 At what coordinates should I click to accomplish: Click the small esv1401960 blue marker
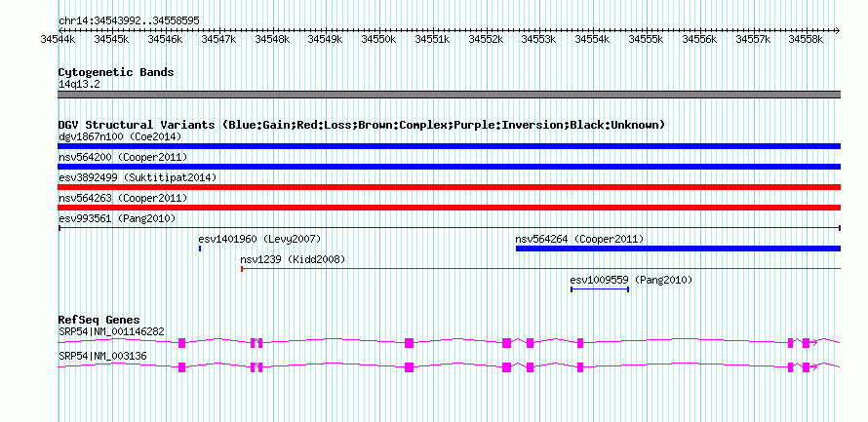199,249
